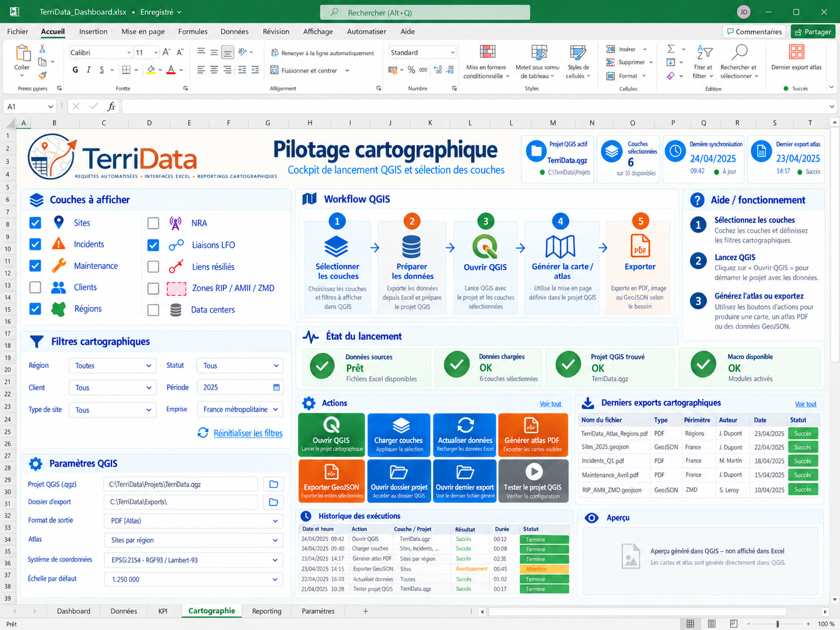Viewport: 840px width, 630px height.
Task: Check the Clients layer checkbox
Action: 35,287
